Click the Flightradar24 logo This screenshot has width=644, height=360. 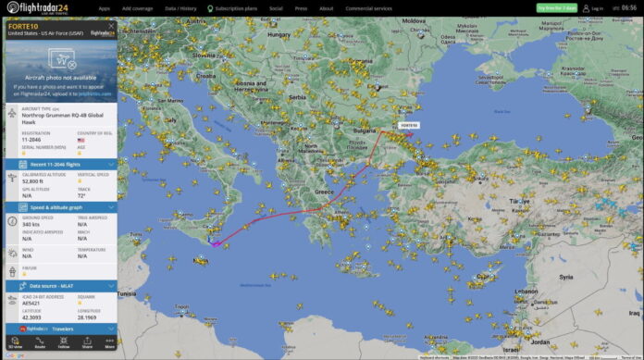tap(37, 7)
